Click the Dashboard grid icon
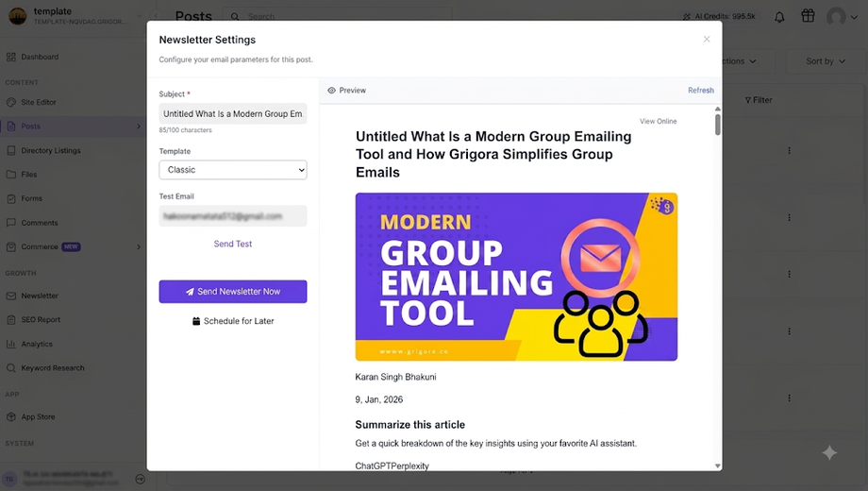The width and height of the screenshot is (868, 491). (x=11, y=57)
